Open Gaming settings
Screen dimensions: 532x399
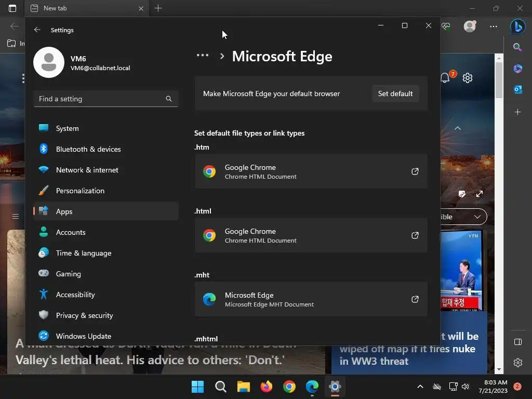[106, 274]
